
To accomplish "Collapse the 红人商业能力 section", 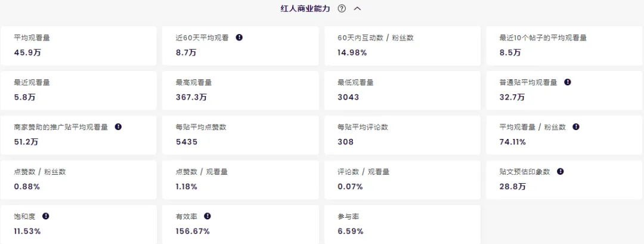I will tap(358, 9).
